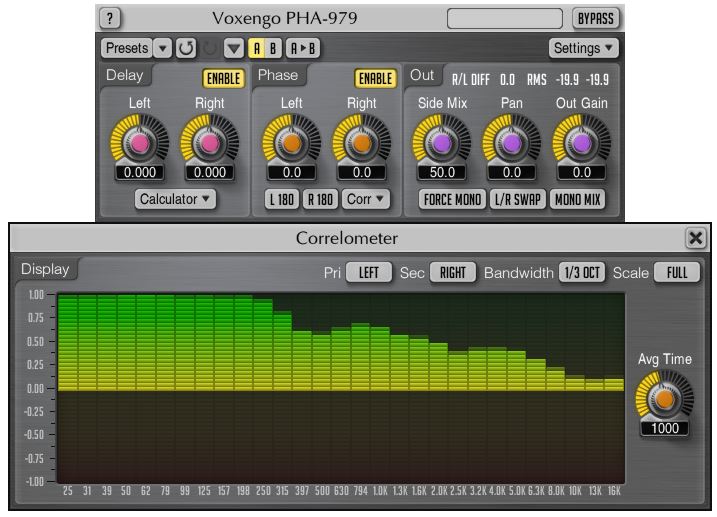Toggle the BYPASS button
The height and width of the screenshot is (517, 717).
[x=596, y=19]
